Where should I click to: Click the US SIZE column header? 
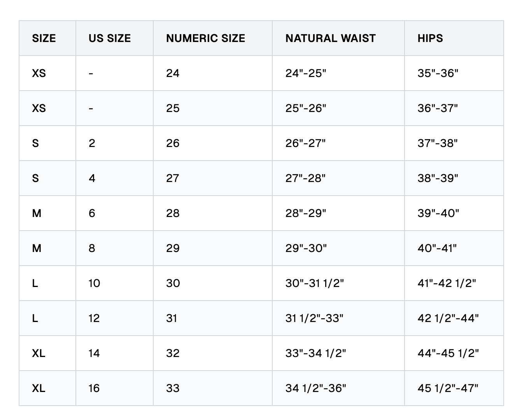110,38
